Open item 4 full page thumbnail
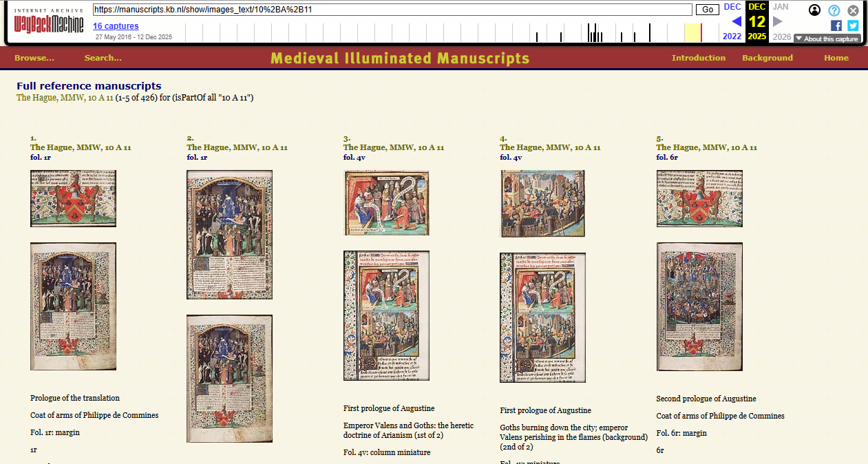Image resolution: width=868 pixels, height=464 pixels. coord(542,317)
